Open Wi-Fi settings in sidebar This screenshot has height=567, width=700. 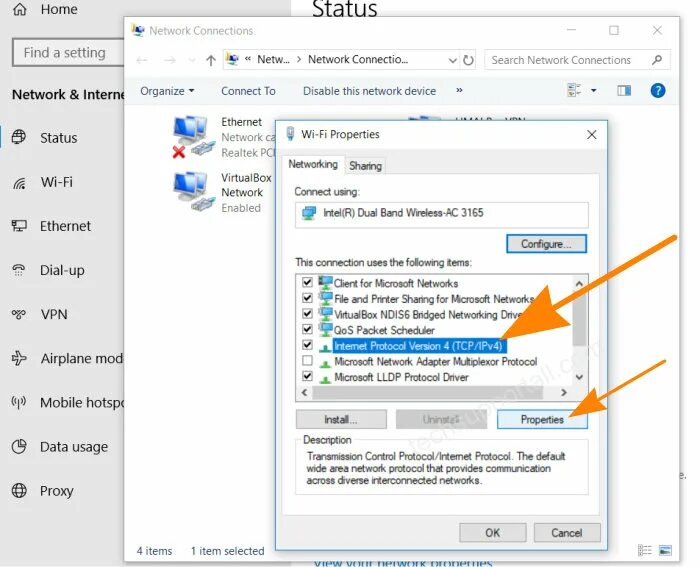point(42,182)
